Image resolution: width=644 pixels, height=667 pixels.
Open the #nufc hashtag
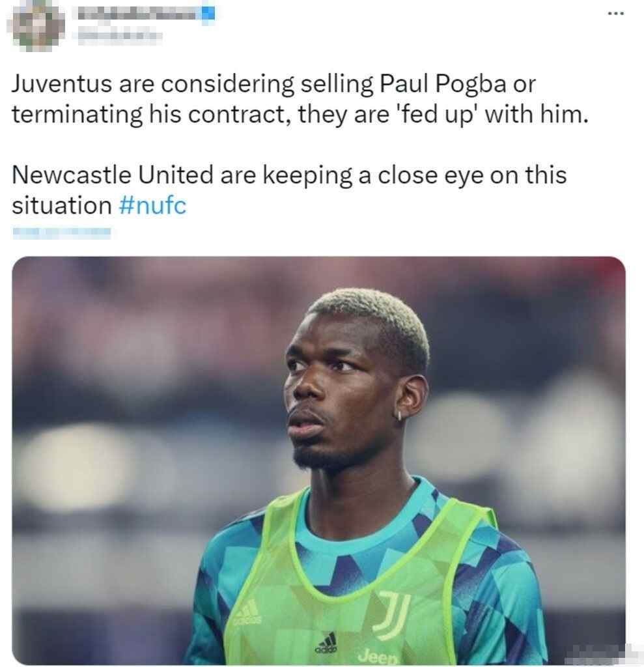(152, 206)
